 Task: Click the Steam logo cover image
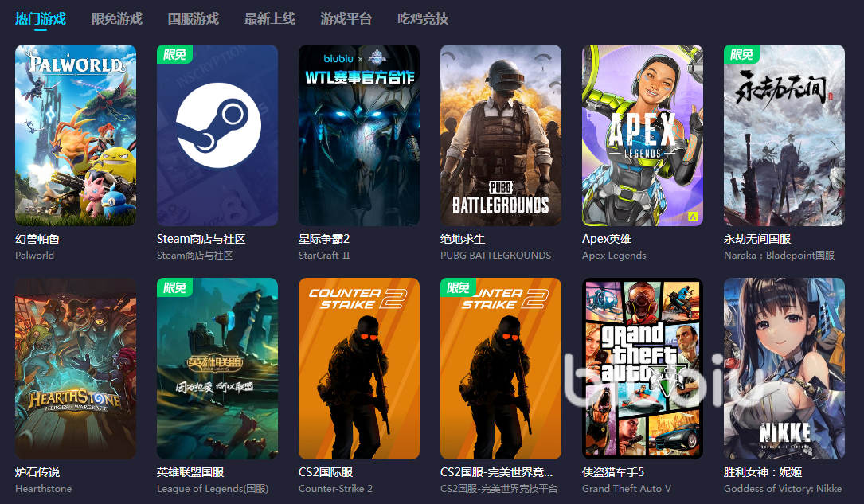click(217, 135)
